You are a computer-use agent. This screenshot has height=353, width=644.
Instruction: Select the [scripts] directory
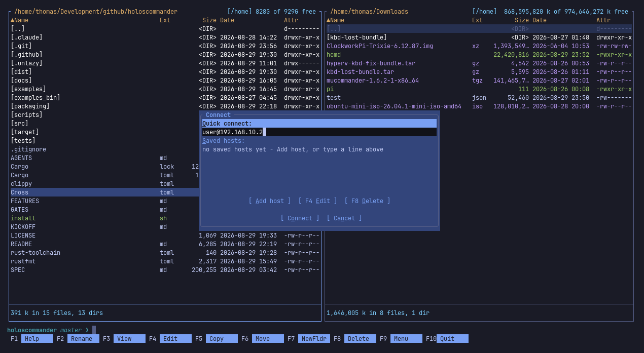[104, 115]
